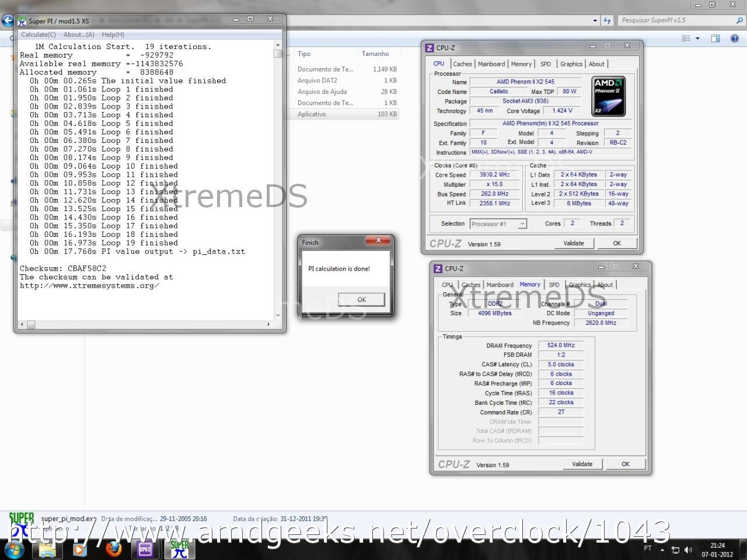Screen dimensions: 747x560
Task: Click the CPU-Z title icon in upper window
Action: [430, 48]
